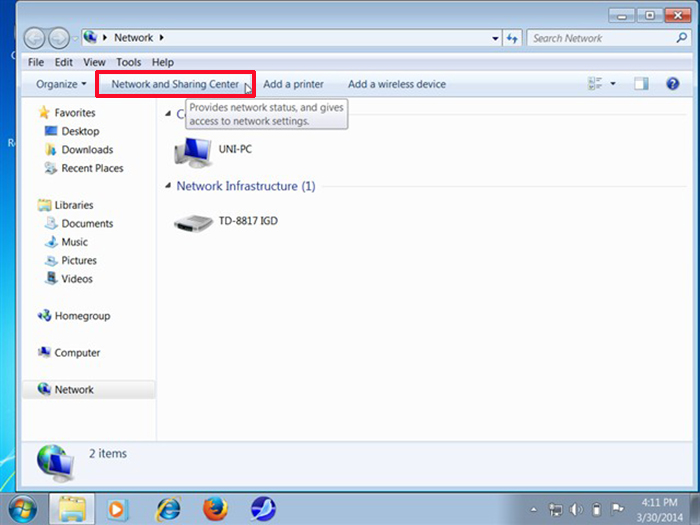
Task: Open the Documents library
Action: [87, 223]
